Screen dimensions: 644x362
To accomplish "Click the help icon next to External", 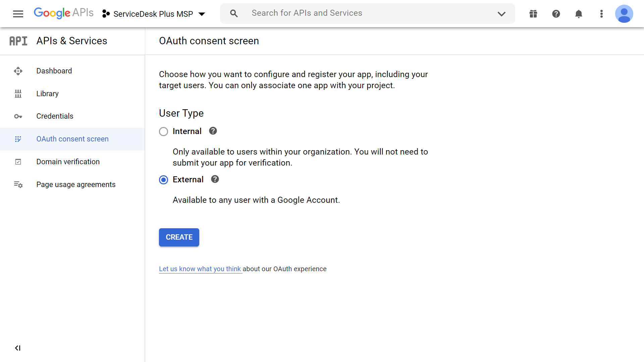I will [215, 179].
